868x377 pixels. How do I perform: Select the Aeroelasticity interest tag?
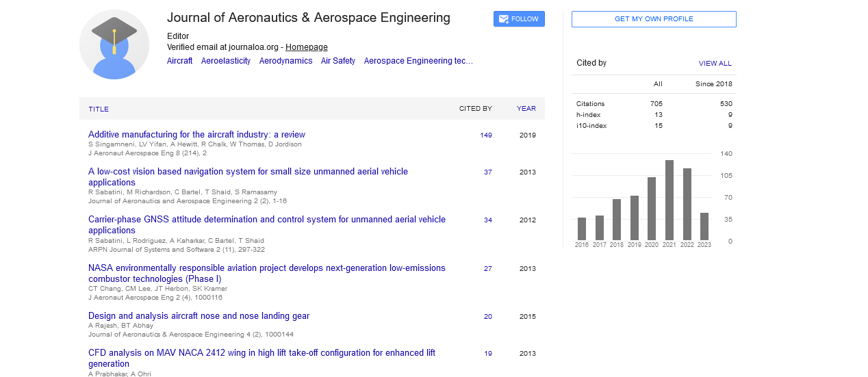coord(226,61)
